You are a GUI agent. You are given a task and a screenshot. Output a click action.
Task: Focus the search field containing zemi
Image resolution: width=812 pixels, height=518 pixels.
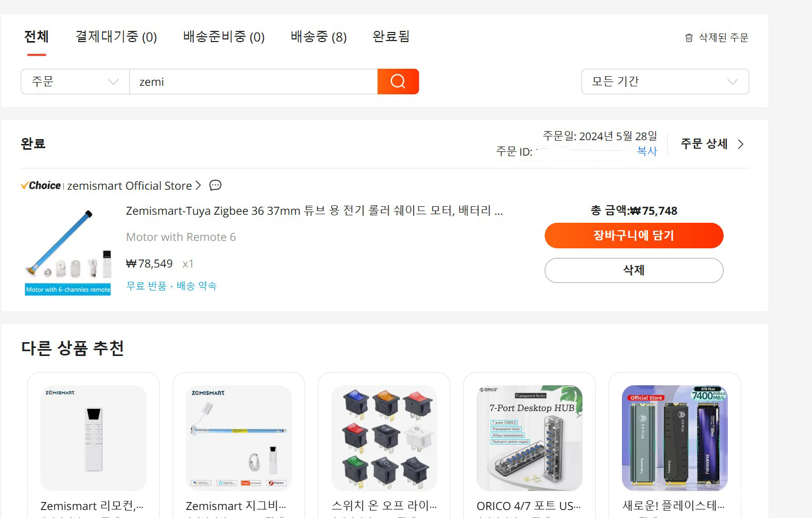(253, 82)
